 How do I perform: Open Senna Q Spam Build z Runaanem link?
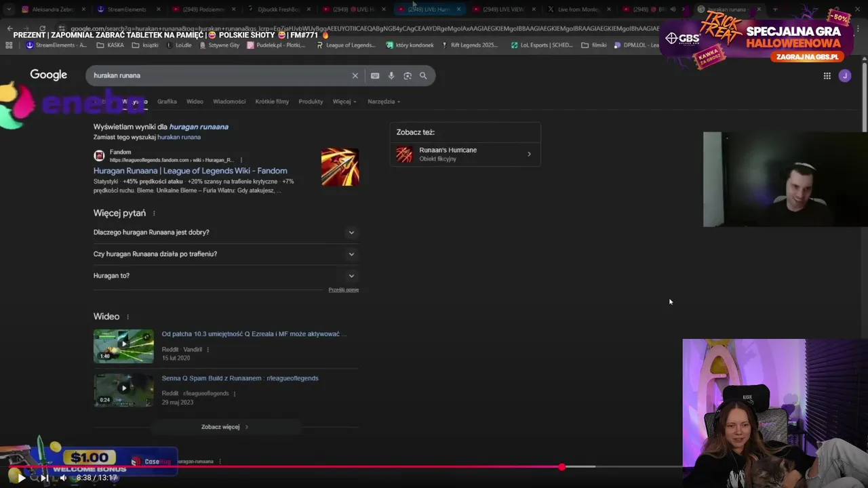click(x=240, y=378)
